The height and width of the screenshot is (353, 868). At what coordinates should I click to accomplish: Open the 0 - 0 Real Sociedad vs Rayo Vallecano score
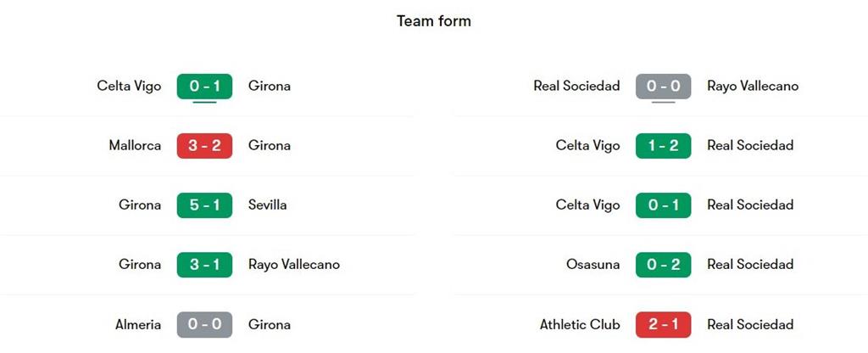coord(663,86)
